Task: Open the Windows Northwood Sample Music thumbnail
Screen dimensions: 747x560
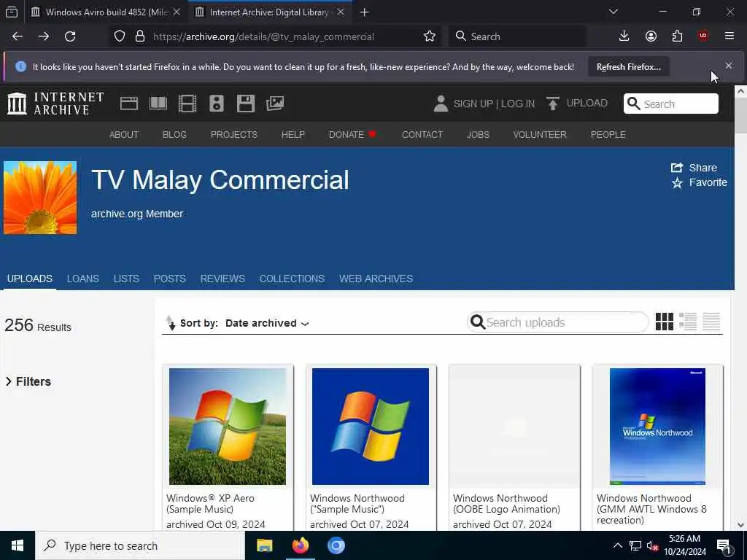Action: 370,426
